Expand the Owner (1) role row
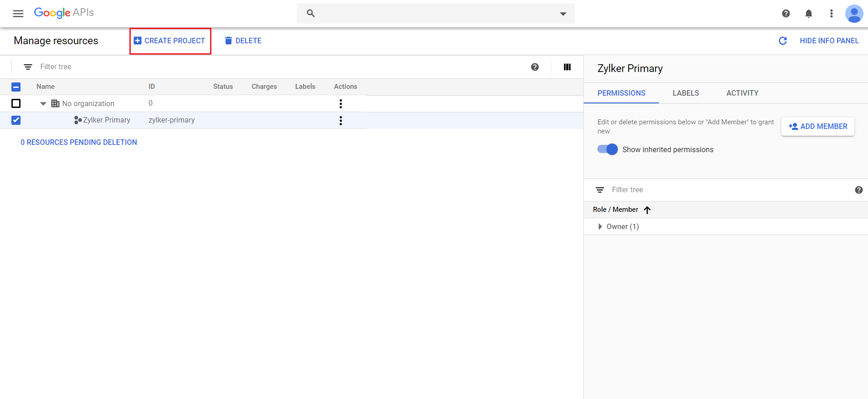Viewport: 868px width, 399px height. coord(600,227)
